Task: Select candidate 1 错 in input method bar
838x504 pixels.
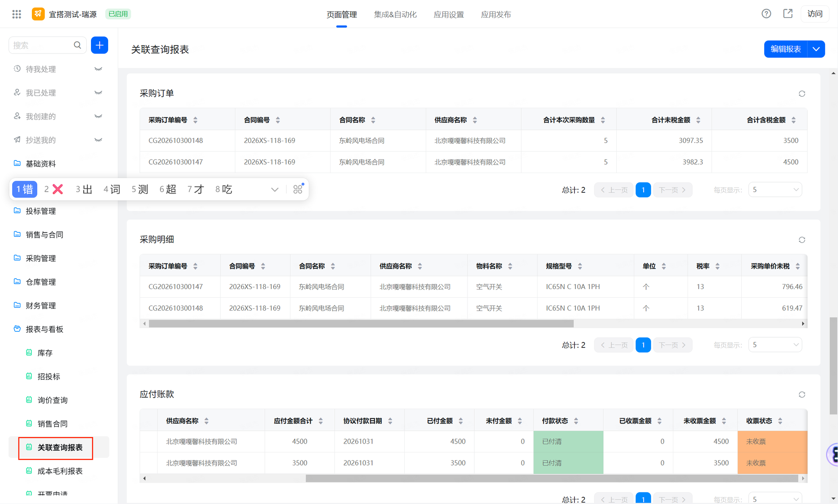Action: tap(25, 189)
